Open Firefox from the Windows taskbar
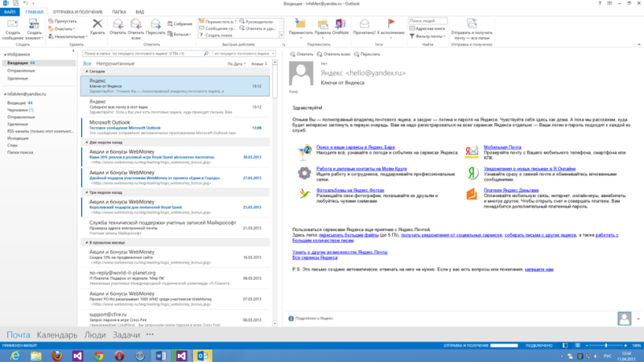Viewport: 644px width, 362px height. (x=56, y=354)
